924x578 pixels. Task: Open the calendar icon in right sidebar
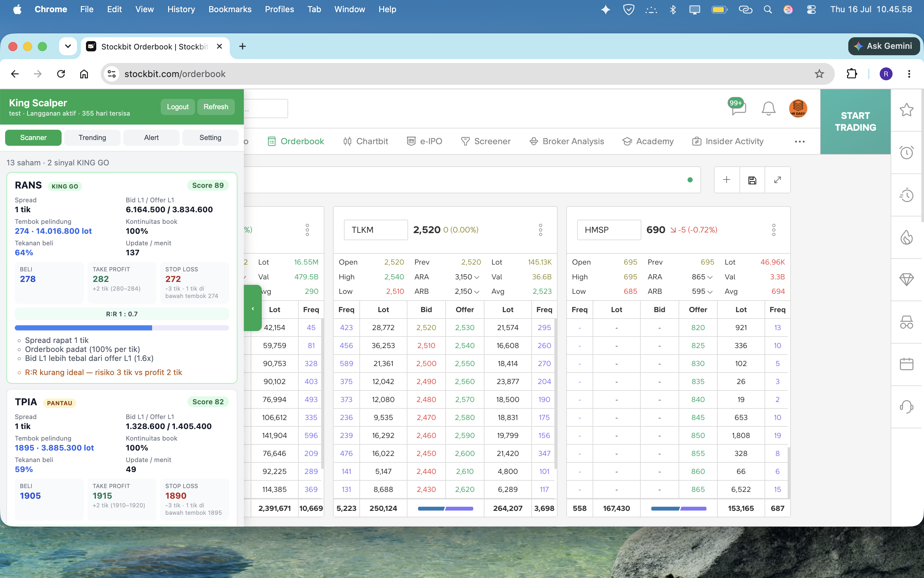906,364
